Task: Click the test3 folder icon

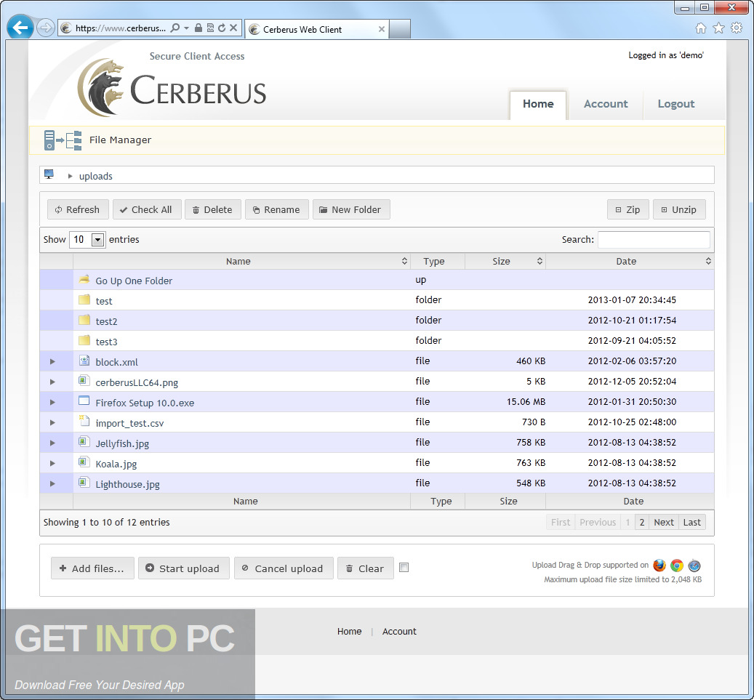Action: [84, 340]
